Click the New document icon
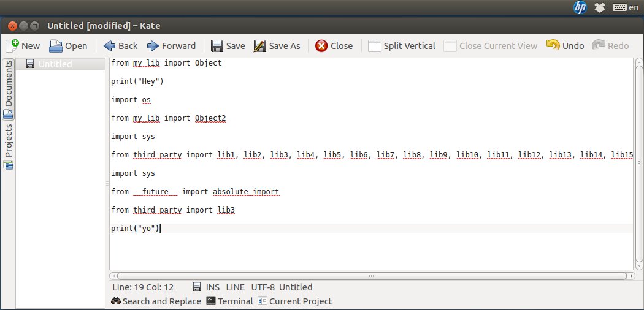Screen dimensions: 644x310 pos(12,45)
